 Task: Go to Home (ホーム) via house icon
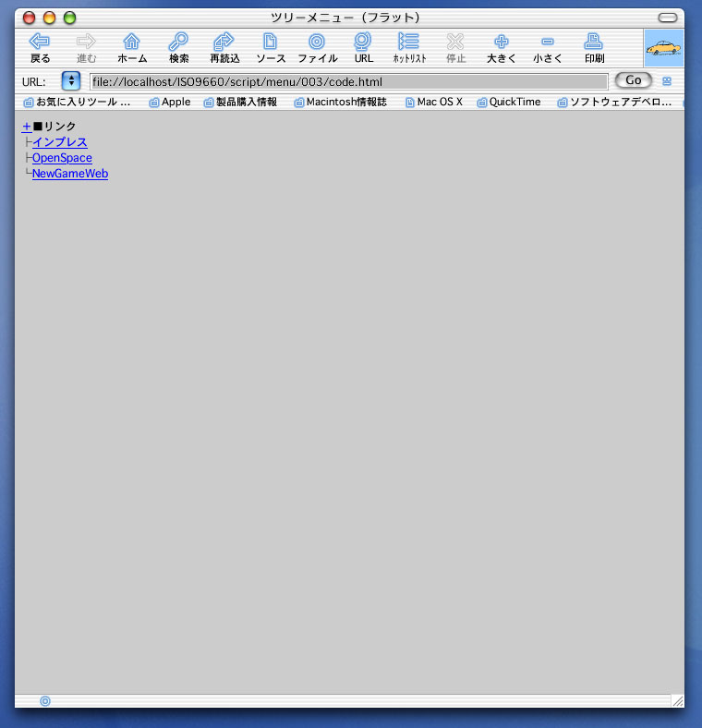coord(132,42)
